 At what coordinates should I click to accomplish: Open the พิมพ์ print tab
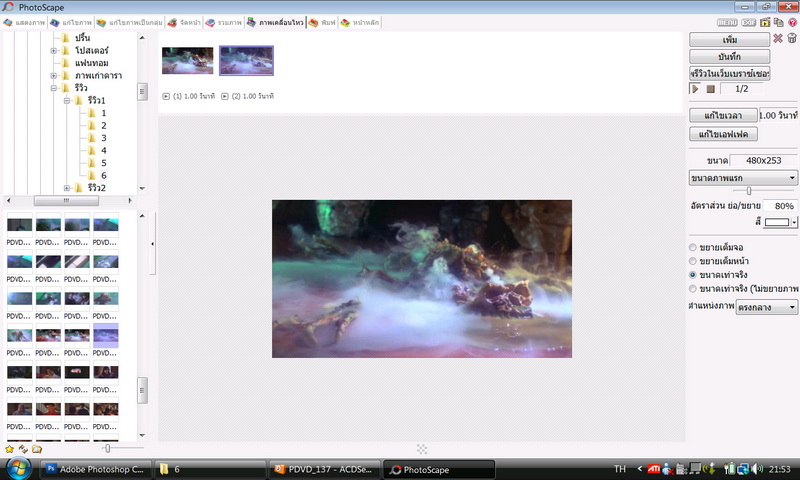tap(322, 22)
